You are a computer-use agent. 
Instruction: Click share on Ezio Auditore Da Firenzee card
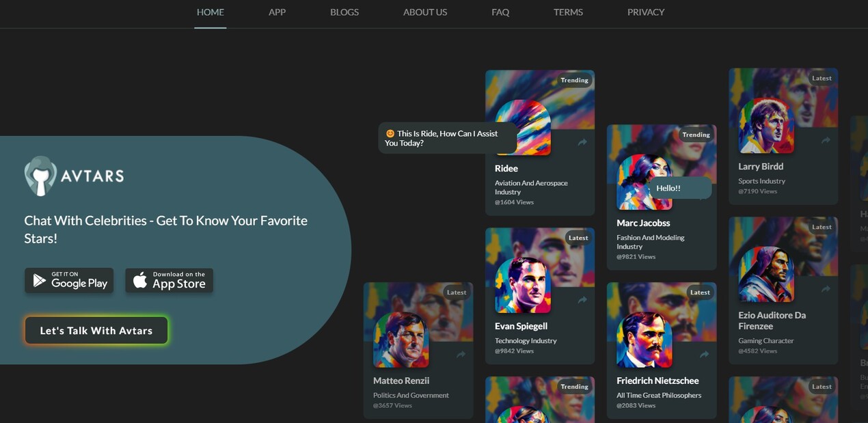point(826,290)
